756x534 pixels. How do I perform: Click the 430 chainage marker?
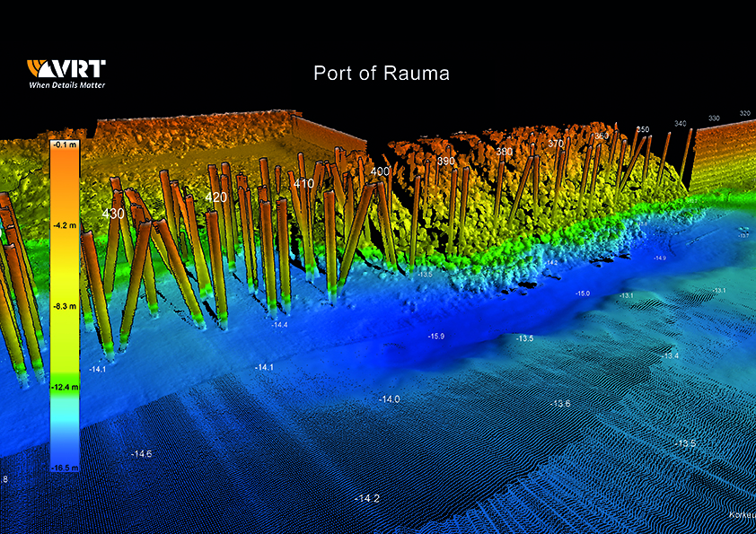click(113, 214)
